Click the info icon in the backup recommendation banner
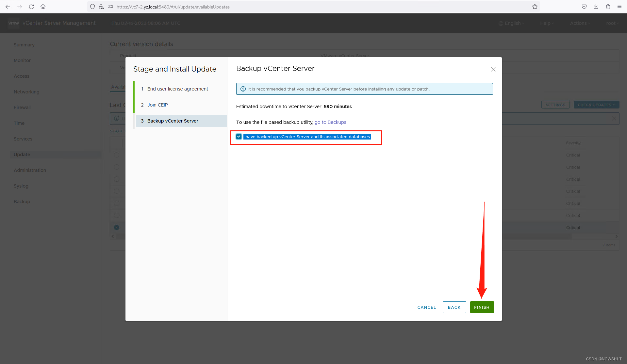This screenshot has height=364, width=627. point(243,89)
